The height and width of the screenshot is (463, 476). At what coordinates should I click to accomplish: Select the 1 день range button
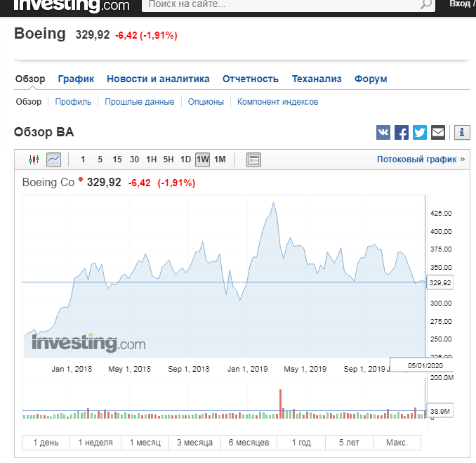click(x=46, y=443)
